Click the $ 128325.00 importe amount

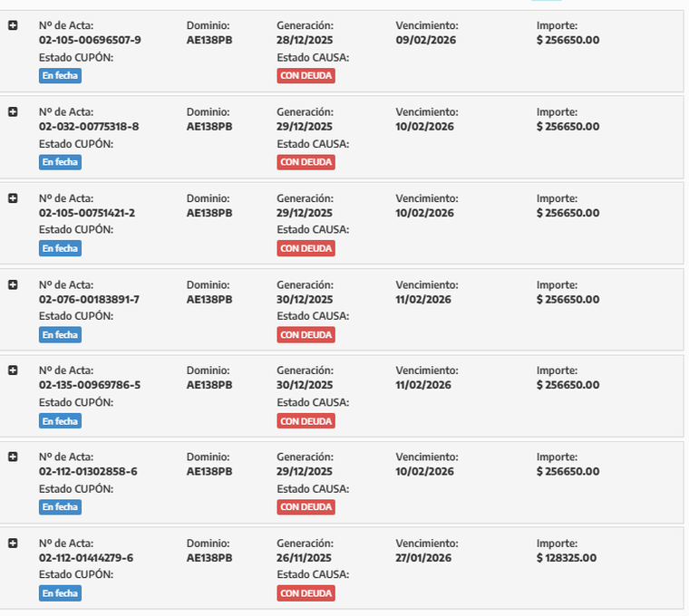pyautogui.click(x=567, y=558)
